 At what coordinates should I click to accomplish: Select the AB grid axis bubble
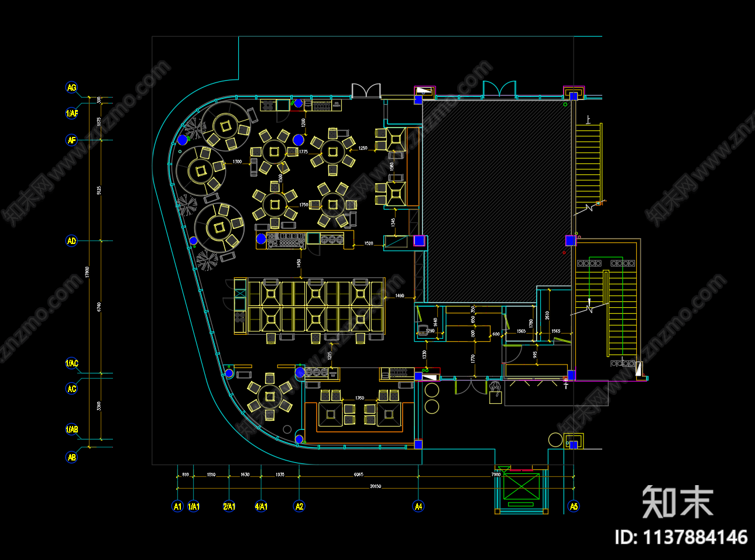[x=71, y=457]
